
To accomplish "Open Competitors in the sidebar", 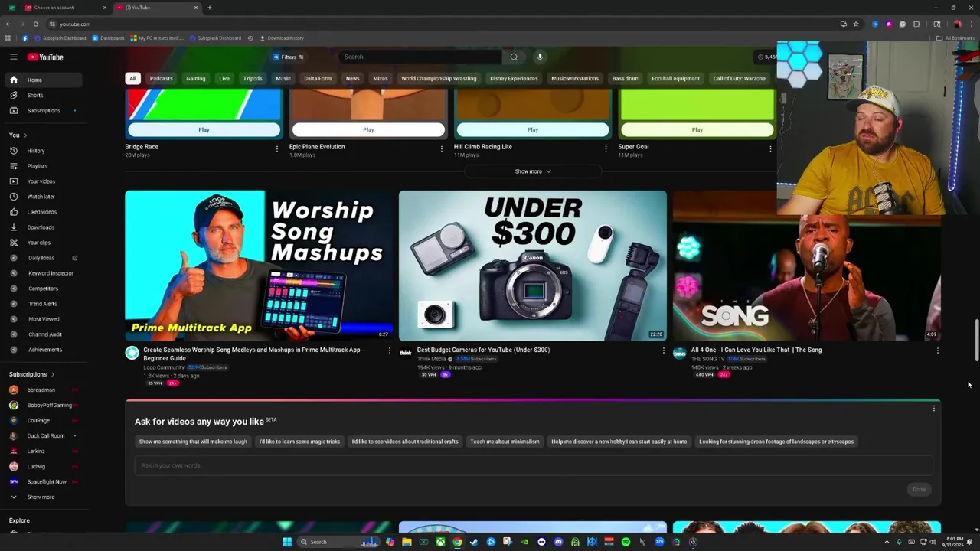I will click(44, 289).
